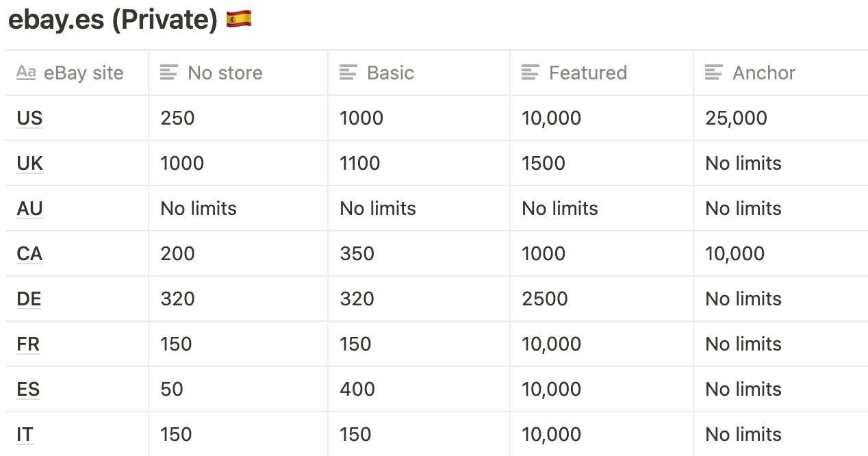Edit the US Anchor cell showing 25,000

[x=780, y=118]
